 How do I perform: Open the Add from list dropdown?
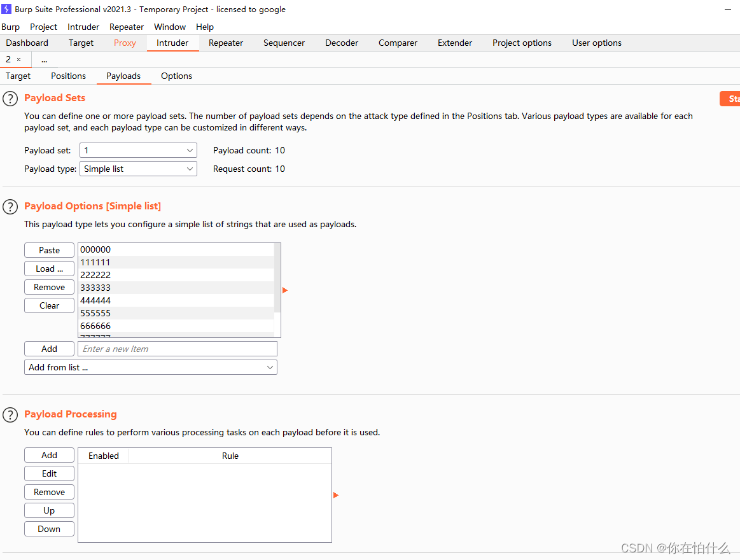pyautogui.click(x=151, y=367)
